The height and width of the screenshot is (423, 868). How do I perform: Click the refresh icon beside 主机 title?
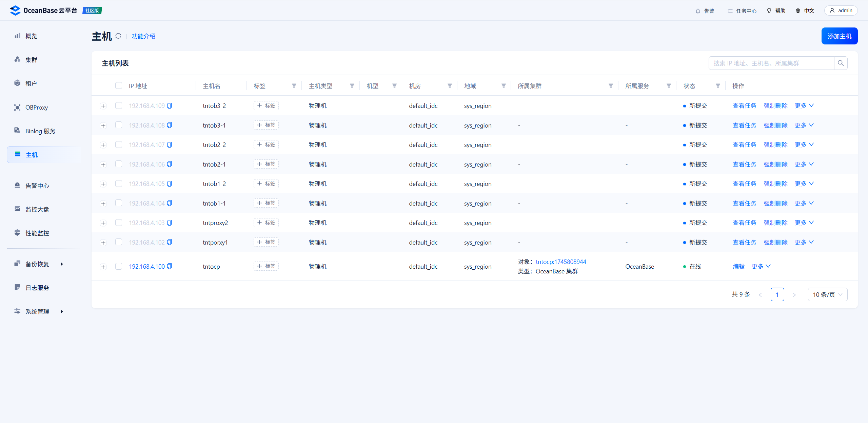point(118,36)
